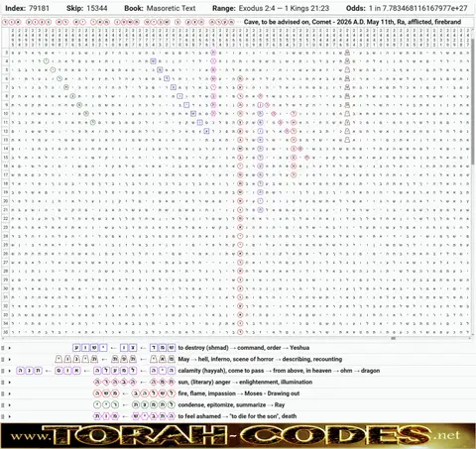476x449 pixels.
Task: Select the 'hell, inferno' Hebrew tombstone tiles
Action: (x=124, y=359)
